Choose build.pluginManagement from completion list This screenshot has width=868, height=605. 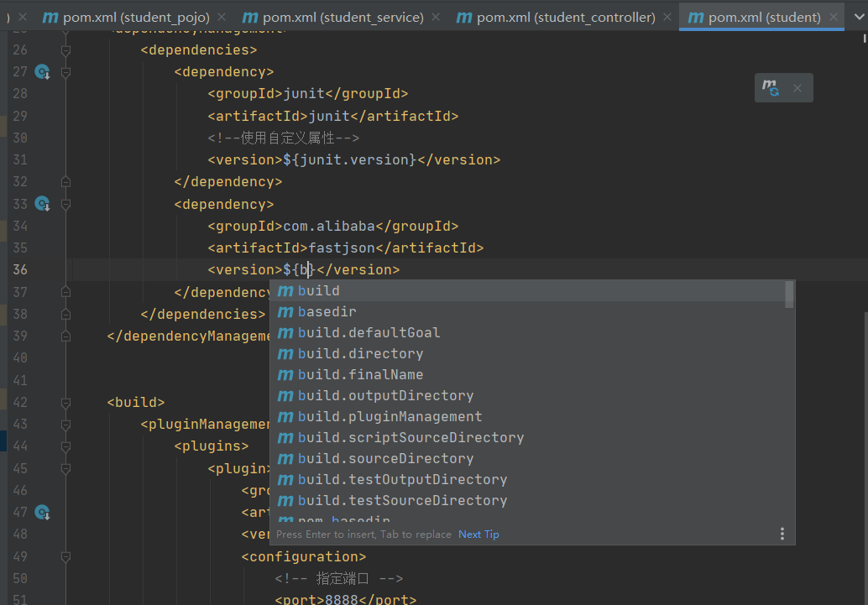[x=527, y=417]
